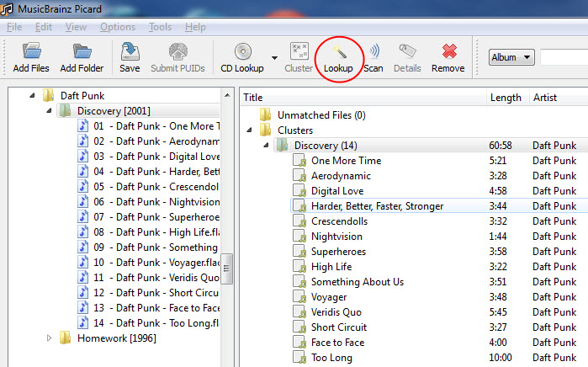This screenshot has height=367, width=588.
Task: Click the search input field
Action: pos(563,57)
